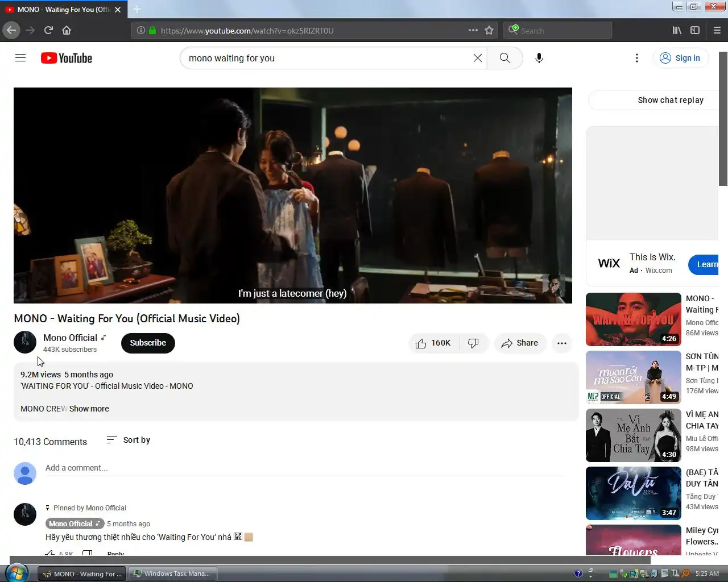Open more actions ellipsis under video
The width and height of the screenshot is (728, 582).
562,343
